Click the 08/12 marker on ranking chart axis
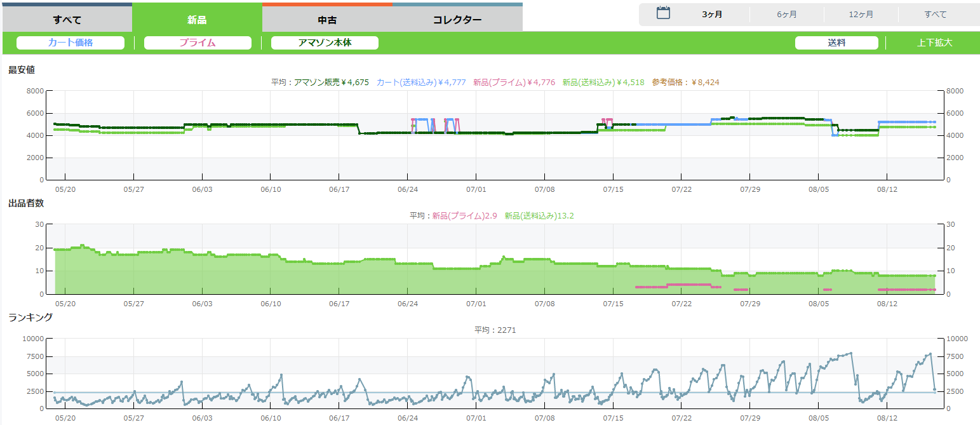 click(x=887, y=418)
